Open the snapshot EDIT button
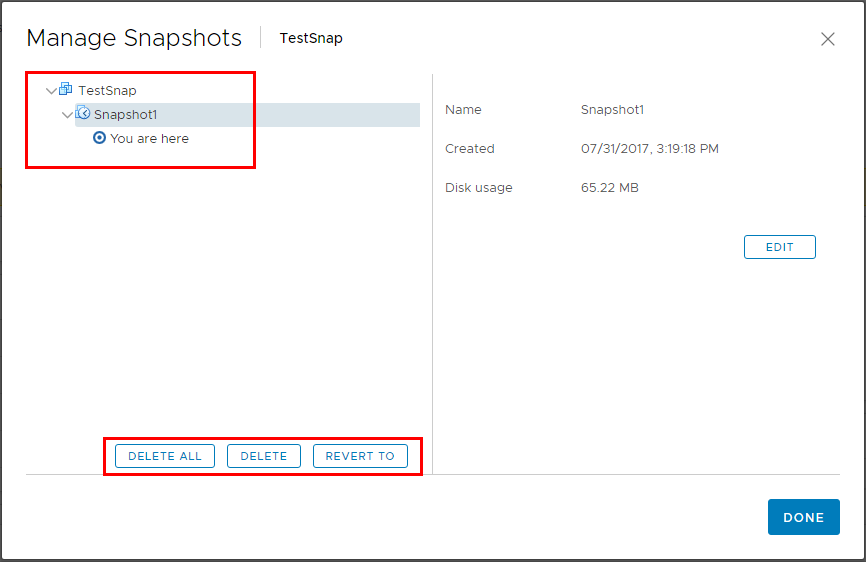 coord(779,247)
